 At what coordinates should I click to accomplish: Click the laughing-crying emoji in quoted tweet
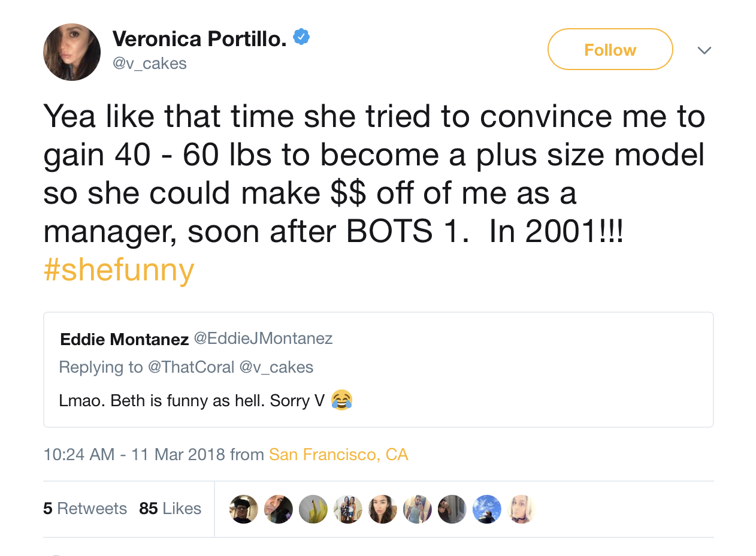(x=341, y=400)
